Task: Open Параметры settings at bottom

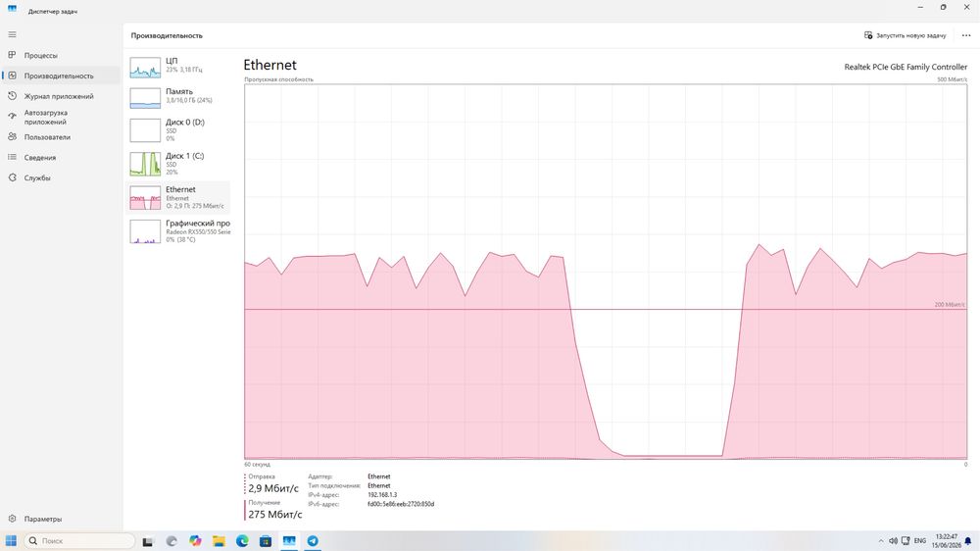Action: [x=61, y=519]
